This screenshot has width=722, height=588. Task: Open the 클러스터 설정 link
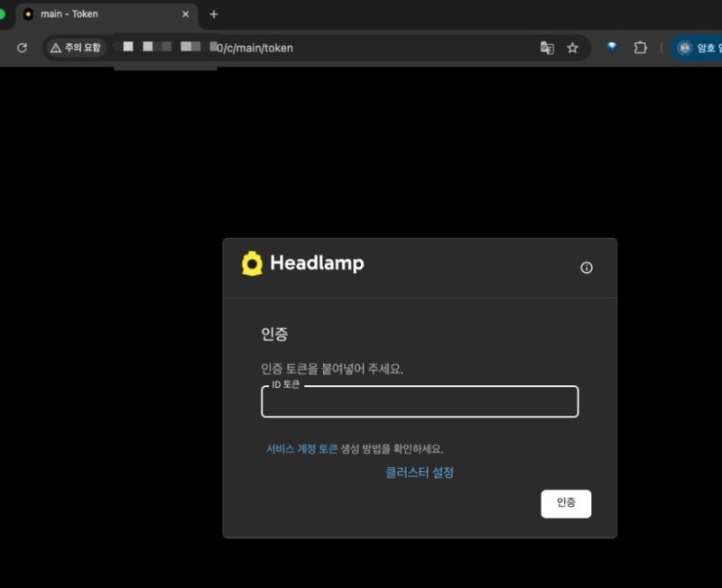point(420,473)
